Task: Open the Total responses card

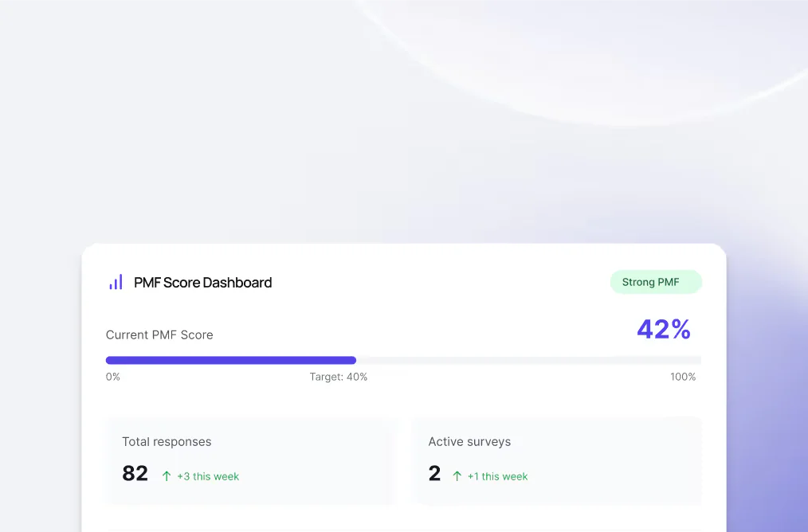Action: (x=252, y=460)
